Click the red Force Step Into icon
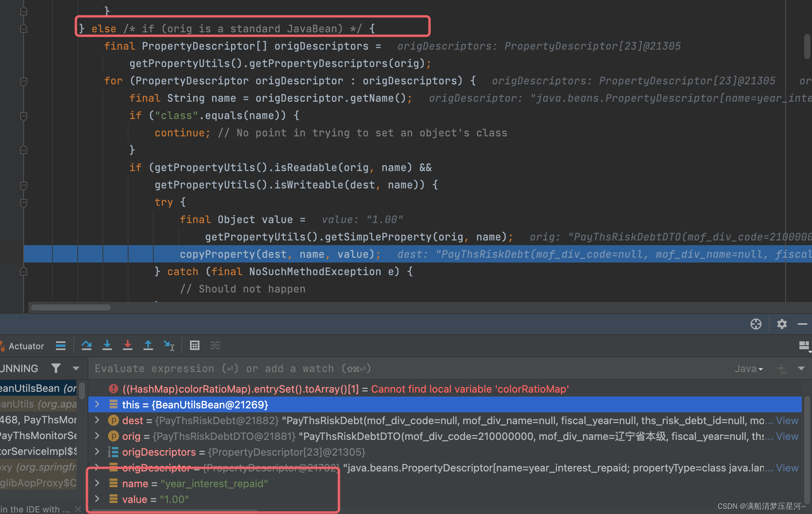812x514 pixels. (x=127, y=346)
